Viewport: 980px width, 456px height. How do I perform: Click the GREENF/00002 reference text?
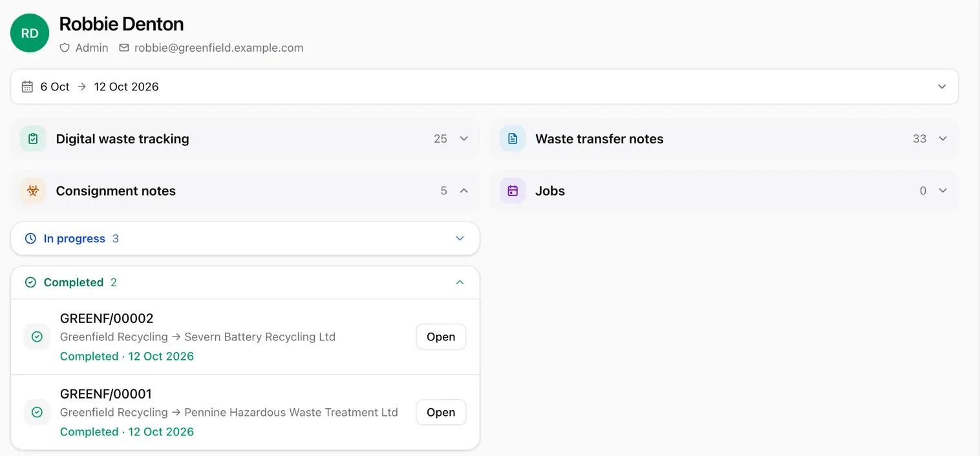[107, 318]
